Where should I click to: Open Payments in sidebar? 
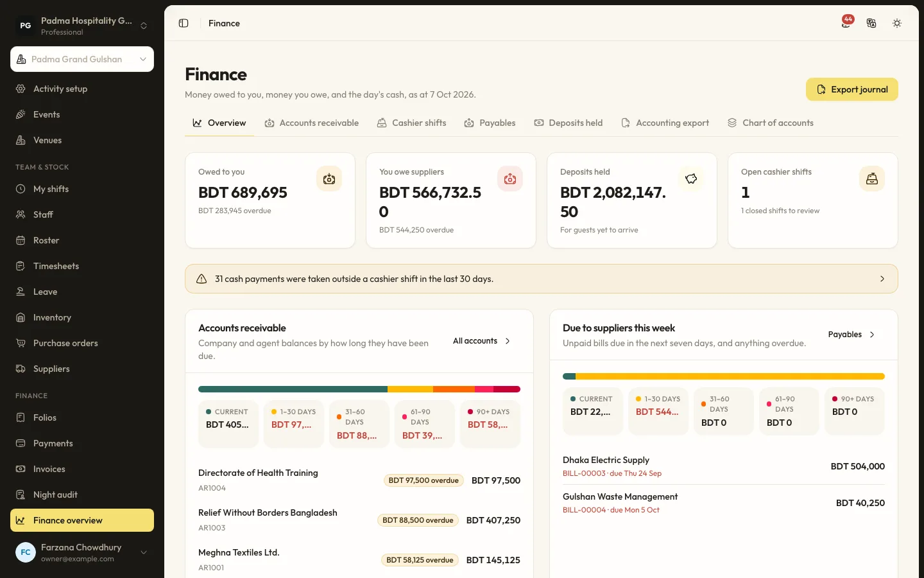82,443
